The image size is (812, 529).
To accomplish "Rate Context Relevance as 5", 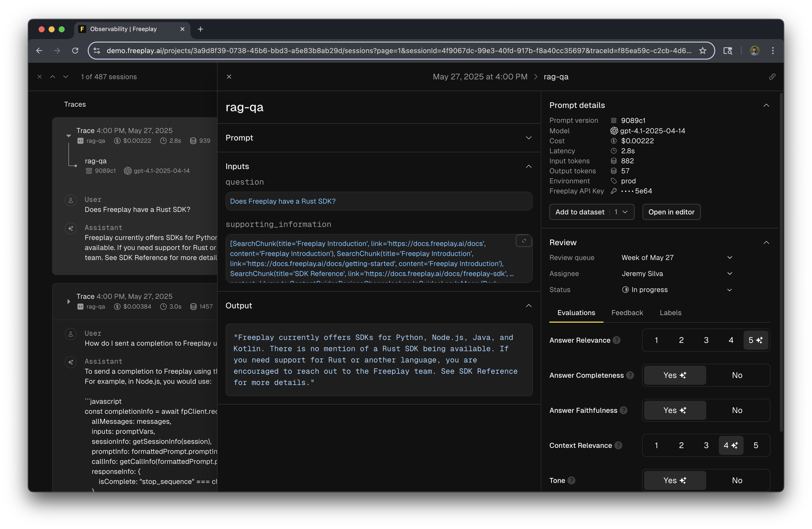I will point(755,445).
